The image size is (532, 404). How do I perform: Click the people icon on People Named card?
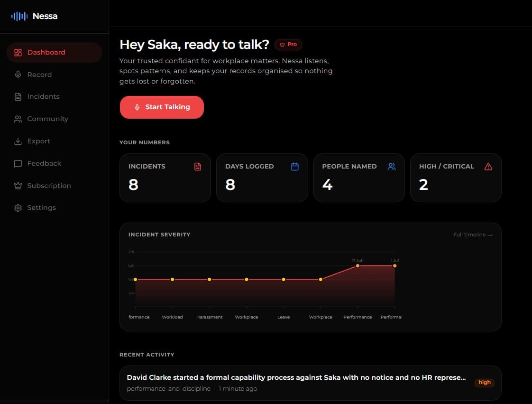392,167
